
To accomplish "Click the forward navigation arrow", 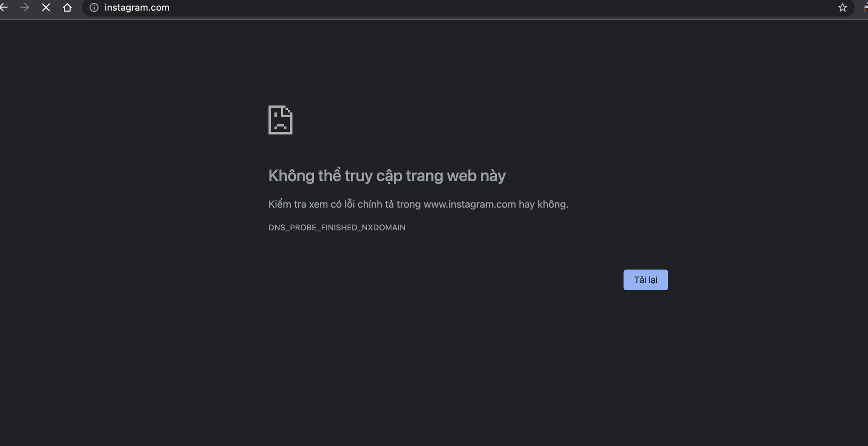I will pos(25,7).
